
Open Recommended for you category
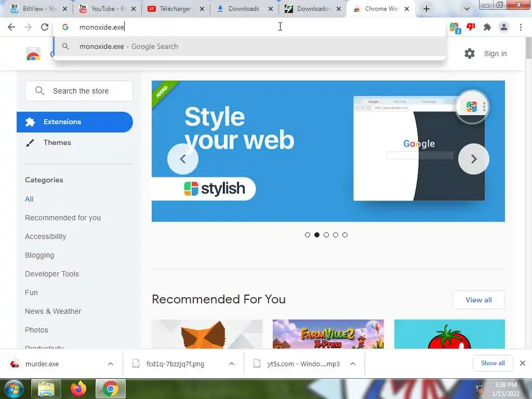[63, 218]
